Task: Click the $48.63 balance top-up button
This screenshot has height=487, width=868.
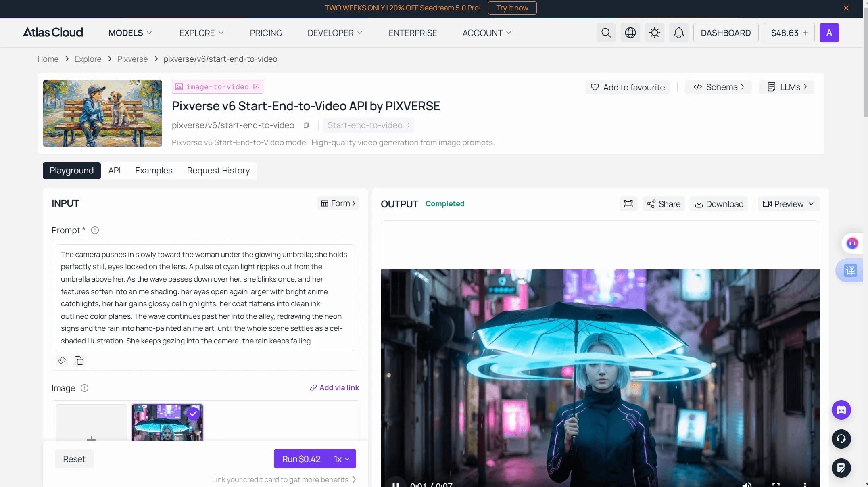Action: 789,33
